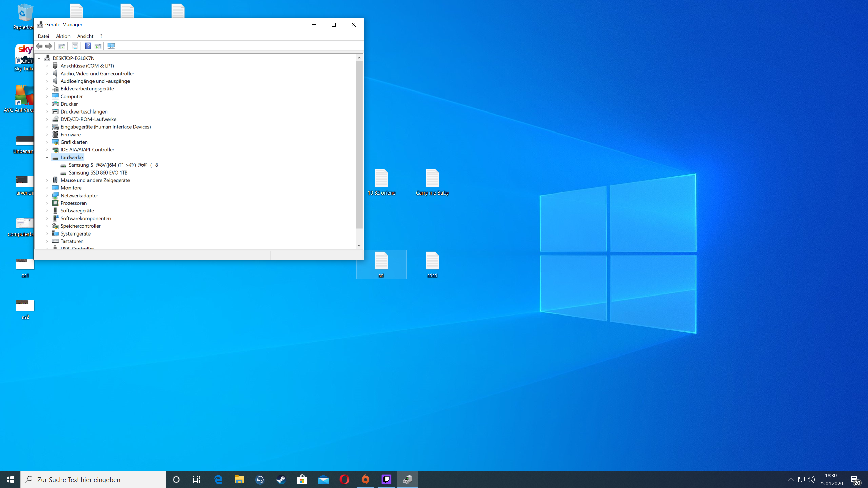
Task: Open Microsoft Store taskbar icon
Action: point(302,480)
